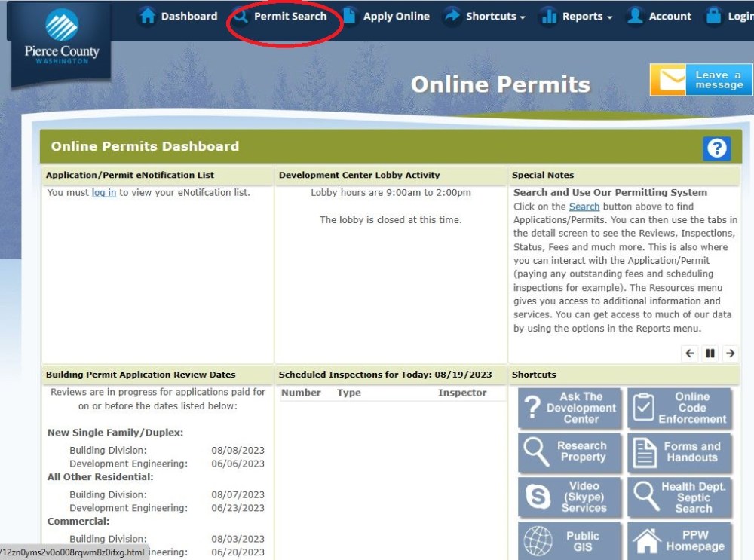754x560 pixels.
Task: Click the Search link in Special Notes
Action: (584, 207)
